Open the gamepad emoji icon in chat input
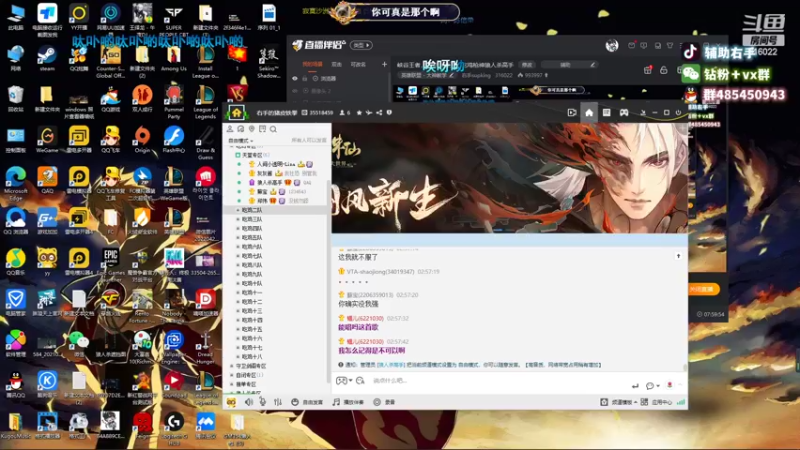This screenshot has height=450, width=800. pyautogui.click(x=341, y=381)
